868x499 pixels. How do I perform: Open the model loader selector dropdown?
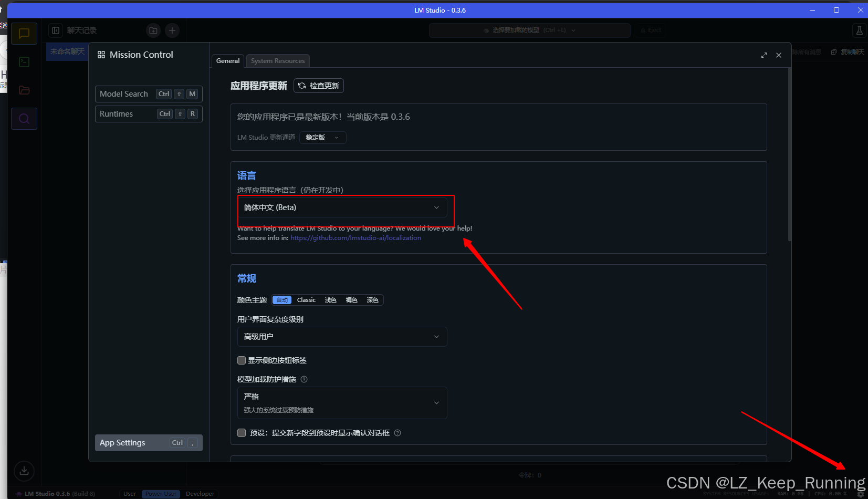tap(530, 30)
